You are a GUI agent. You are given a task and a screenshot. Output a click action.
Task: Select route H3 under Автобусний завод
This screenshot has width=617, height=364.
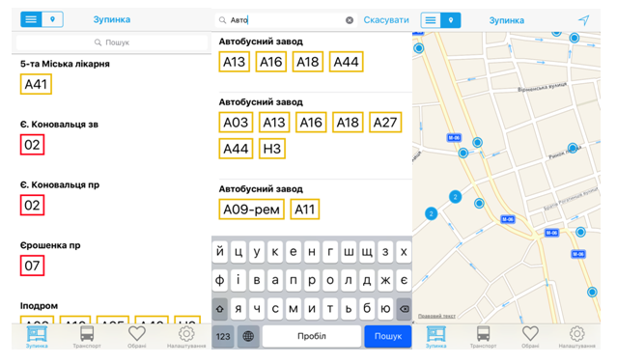[272, 149]
